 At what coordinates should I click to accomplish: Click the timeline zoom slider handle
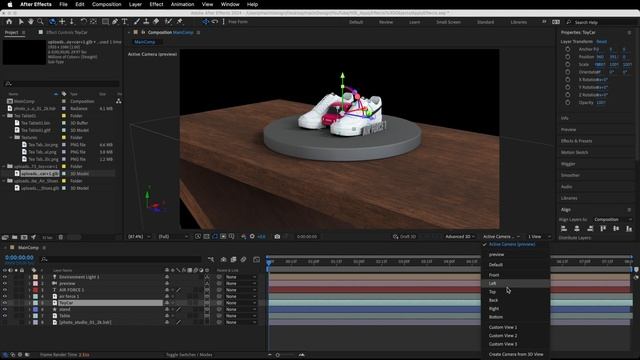pyautogui.click(x=278, y=355)
